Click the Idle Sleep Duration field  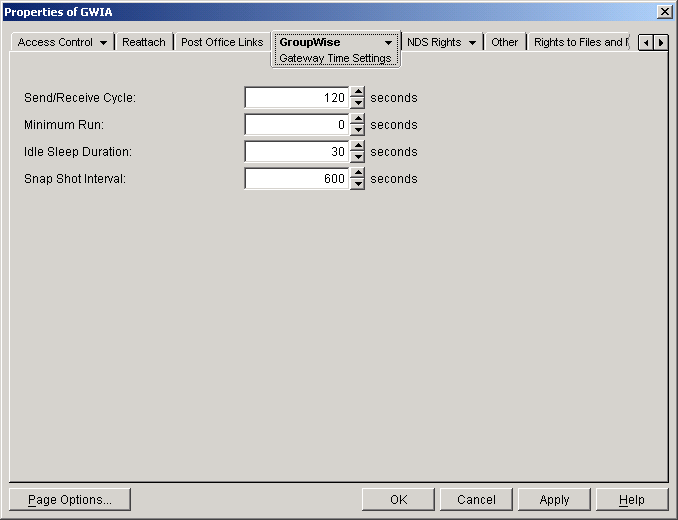pyautogui.click(x=297, y=152)
